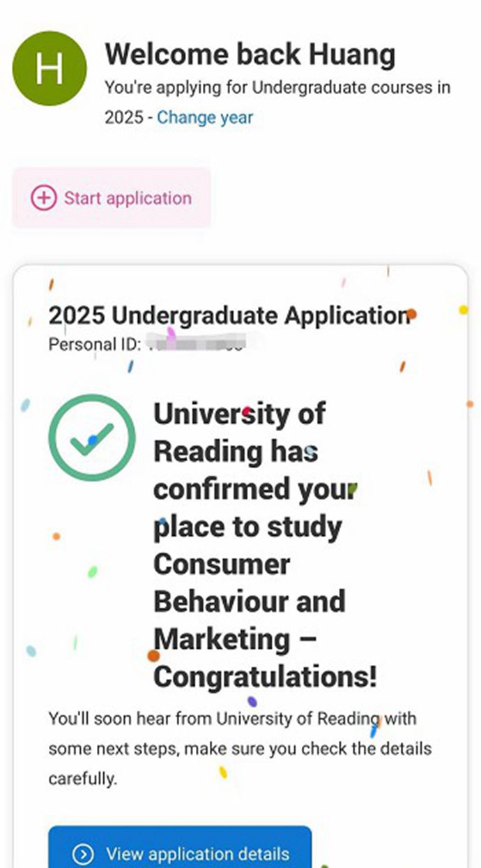This screenshot has width=481, height=868.
Task: Click the orange confetti dot after Application title
Action: click(x=411, y=314)
